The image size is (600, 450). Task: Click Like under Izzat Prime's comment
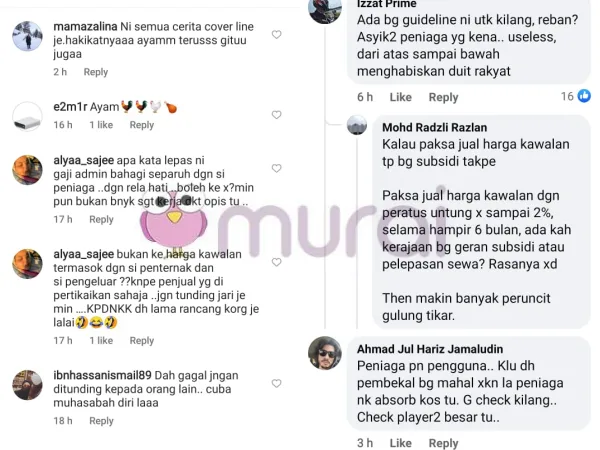pos(401,97)
